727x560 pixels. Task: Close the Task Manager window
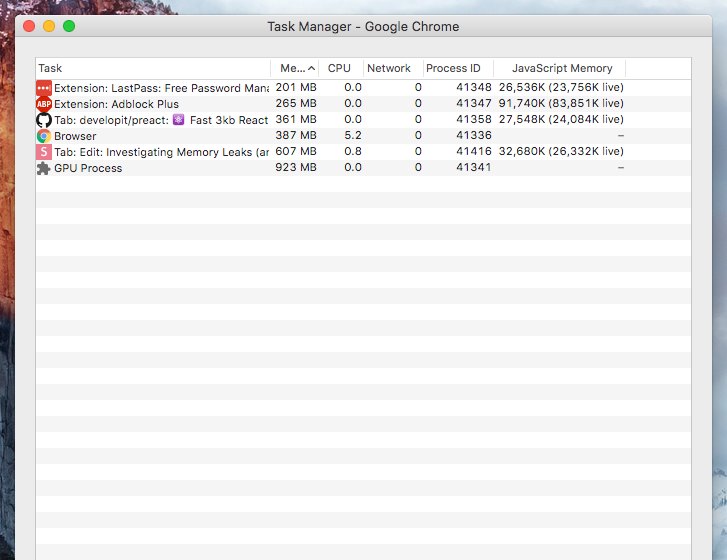pos(29,26)
